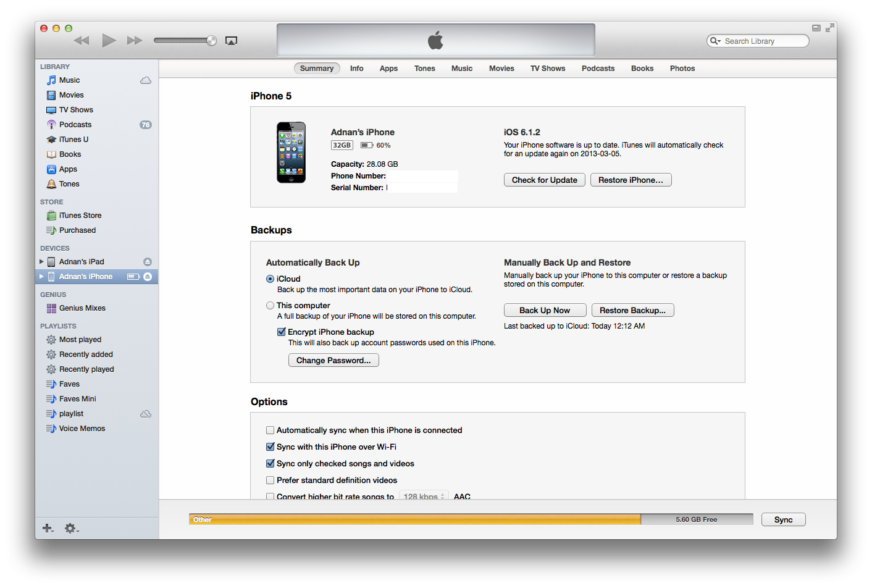
Task: Open the AirPlay output icon
Action: pyautogui.click(x=231, y=41)
